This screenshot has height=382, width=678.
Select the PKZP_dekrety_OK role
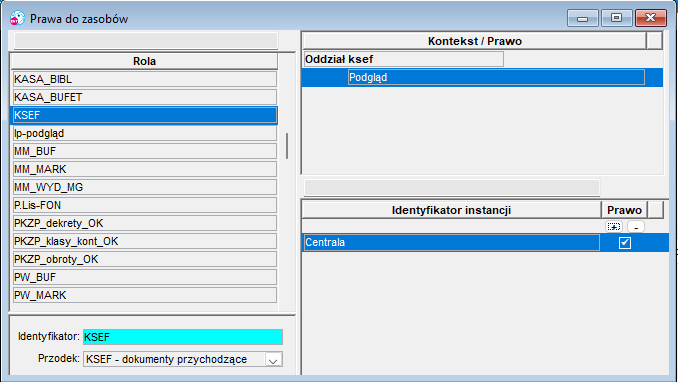tap(145, 223)
